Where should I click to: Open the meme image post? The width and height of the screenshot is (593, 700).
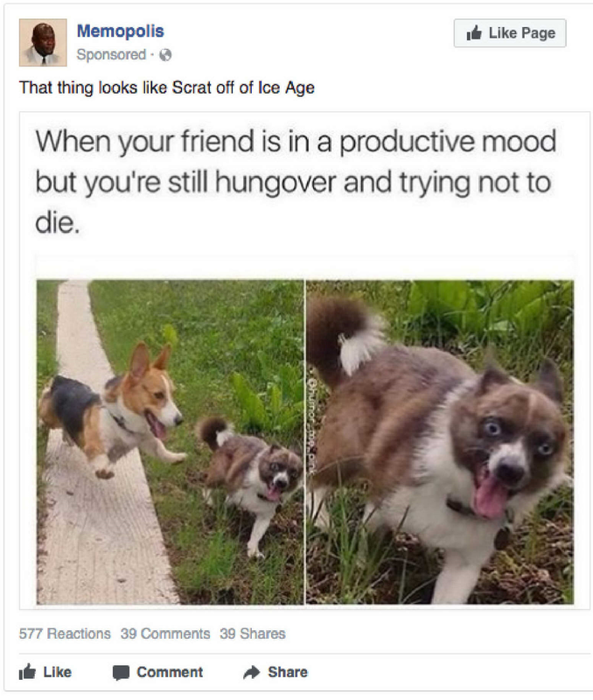coord(304,360)
